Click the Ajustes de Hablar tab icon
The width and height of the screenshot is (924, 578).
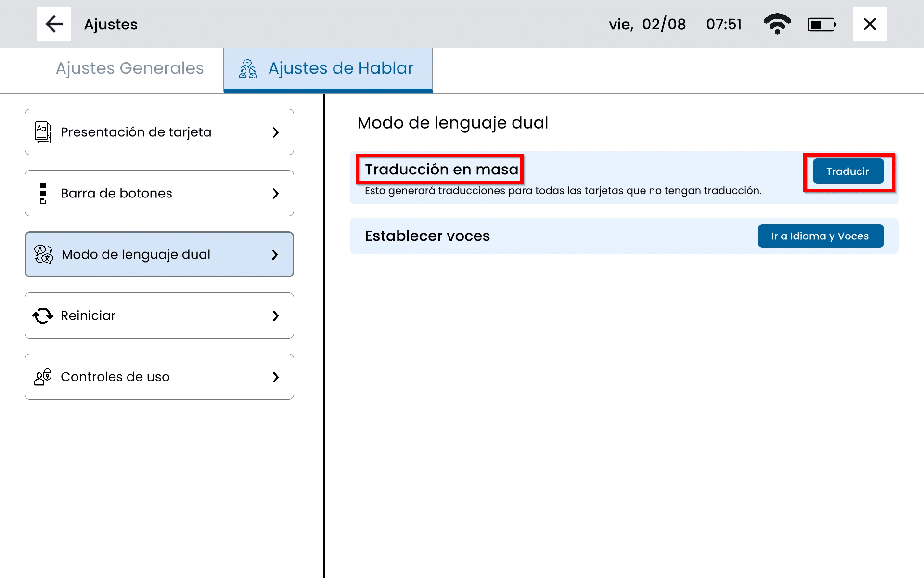pos(248,69)
